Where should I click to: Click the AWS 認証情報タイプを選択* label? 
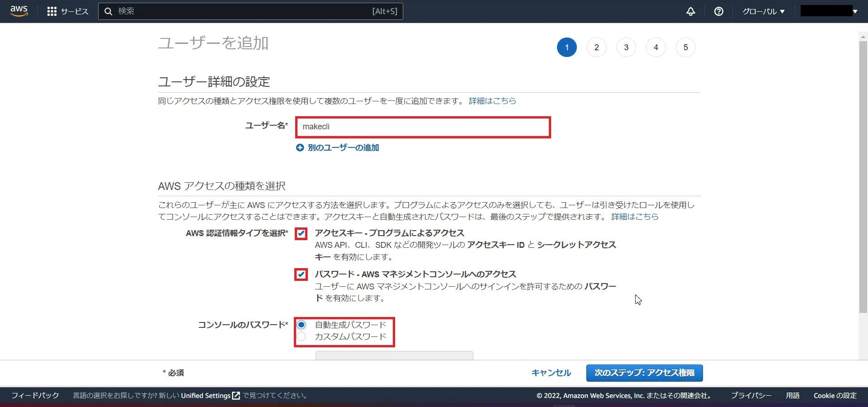tap(237, 233)
